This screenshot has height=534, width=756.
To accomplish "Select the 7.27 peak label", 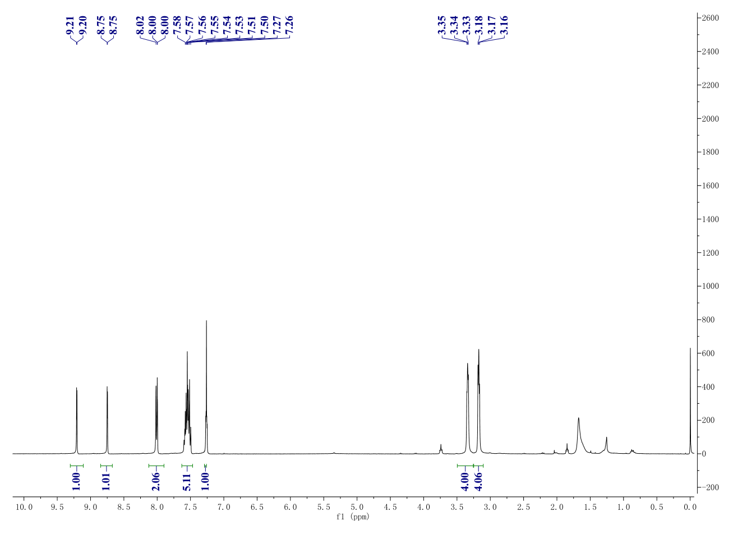I will click(x=277, y=26).
